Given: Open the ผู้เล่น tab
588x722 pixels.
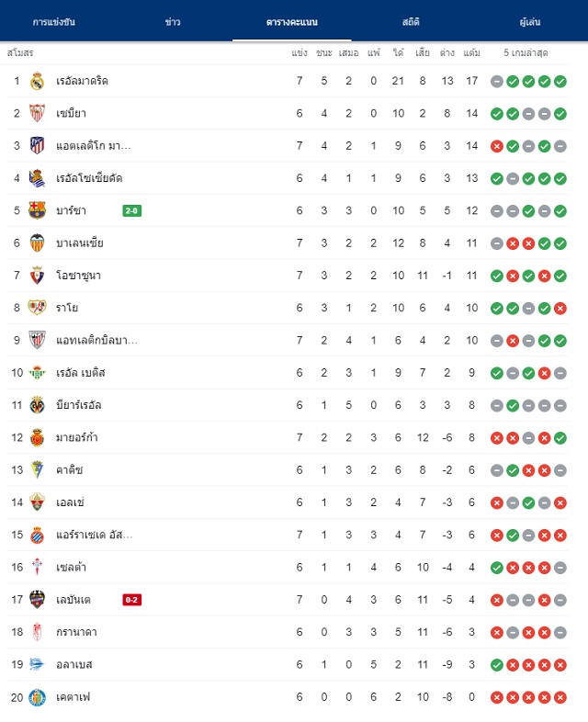Looking at the screenshot, I should 529,22.
